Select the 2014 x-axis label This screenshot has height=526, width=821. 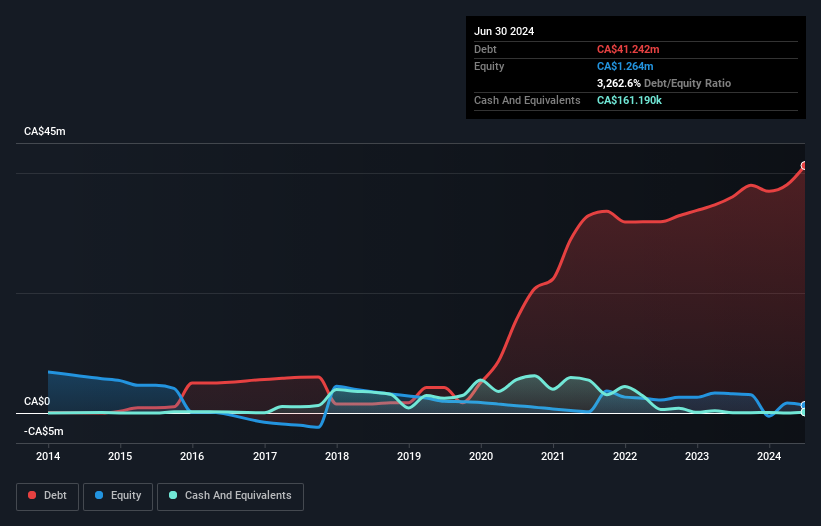pyautogui.click(x=48, y=456)
